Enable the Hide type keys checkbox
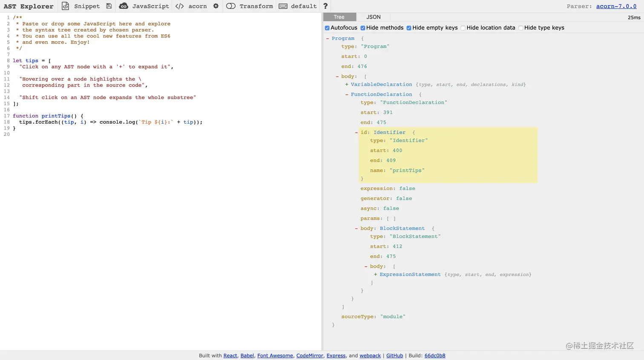This screenshot has width=644, height=360. click(520, 28)
